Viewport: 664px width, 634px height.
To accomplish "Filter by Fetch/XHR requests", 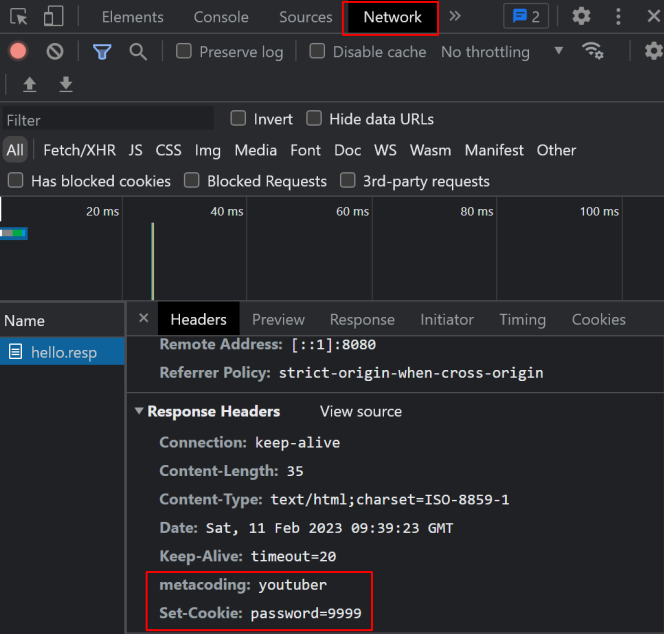I will coord(80,150).
